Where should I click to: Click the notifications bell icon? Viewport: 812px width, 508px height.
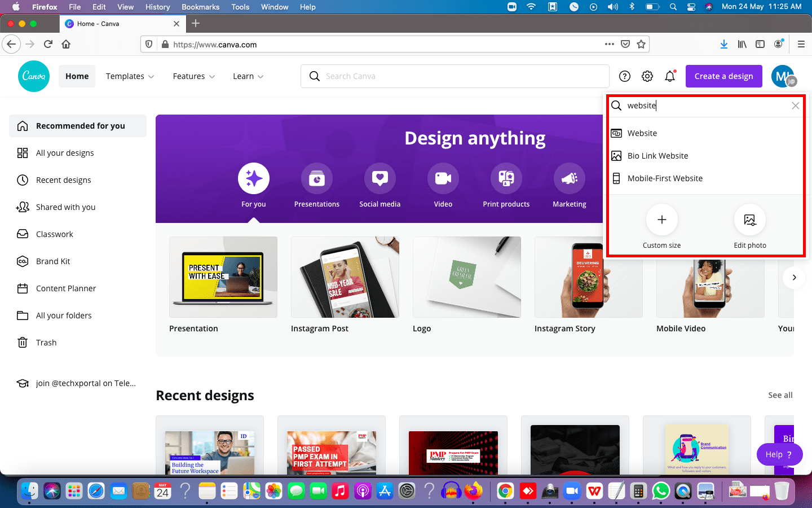(x=670, y=76)
